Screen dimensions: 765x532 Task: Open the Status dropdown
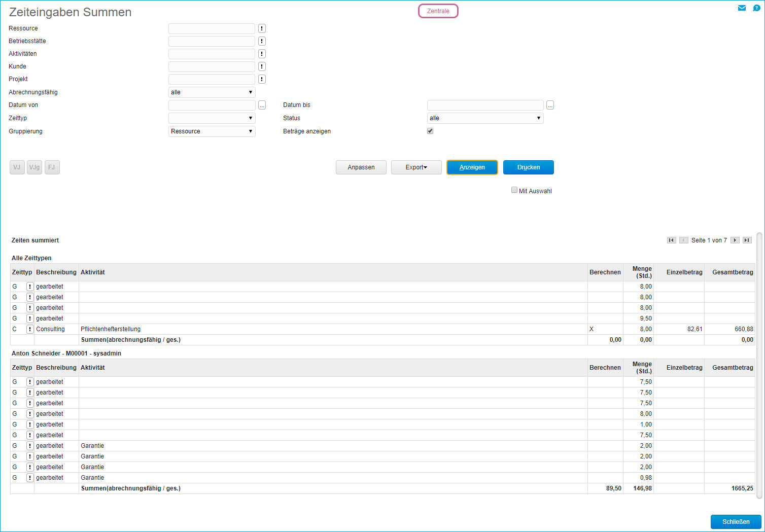[485, 118]
